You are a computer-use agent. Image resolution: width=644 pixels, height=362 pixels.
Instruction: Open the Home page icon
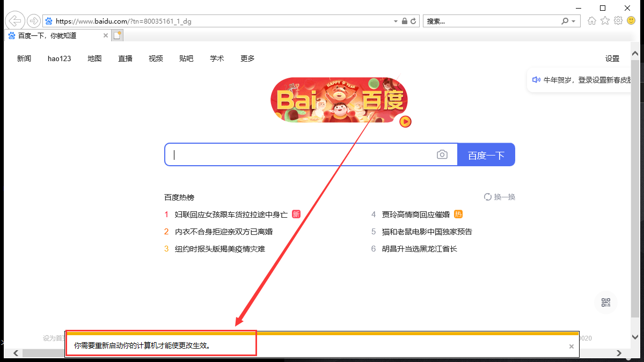(x=592, y=21)
